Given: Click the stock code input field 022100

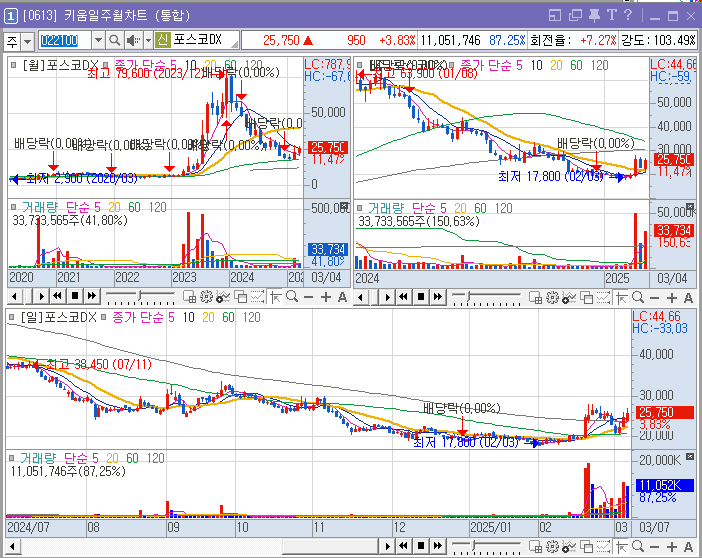Looking at the screenshot, I should [64, 40].
